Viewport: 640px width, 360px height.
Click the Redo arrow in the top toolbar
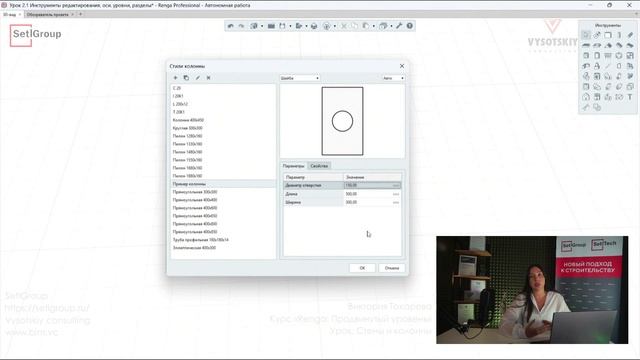[x=241, y=26]
